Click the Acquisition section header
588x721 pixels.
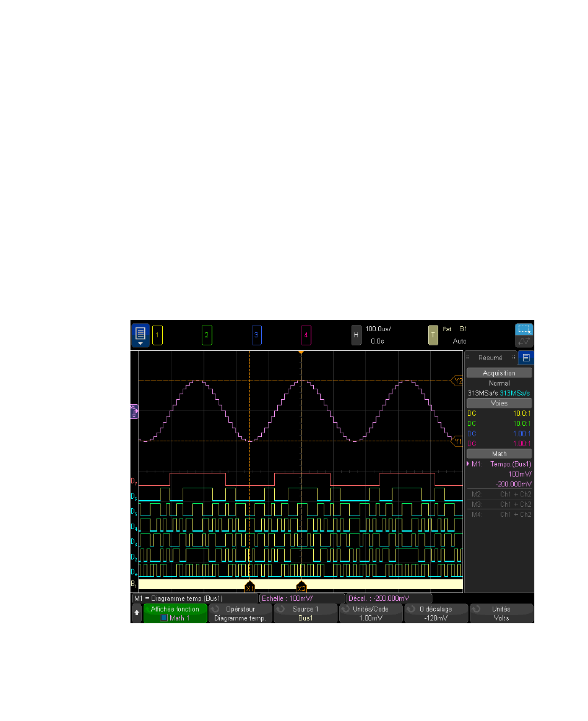tap(499, 373)
